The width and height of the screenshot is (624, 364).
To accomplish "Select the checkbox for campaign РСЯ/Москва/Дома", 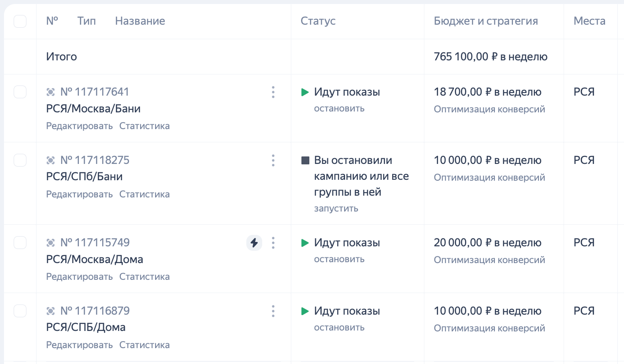I will point(20,243).
